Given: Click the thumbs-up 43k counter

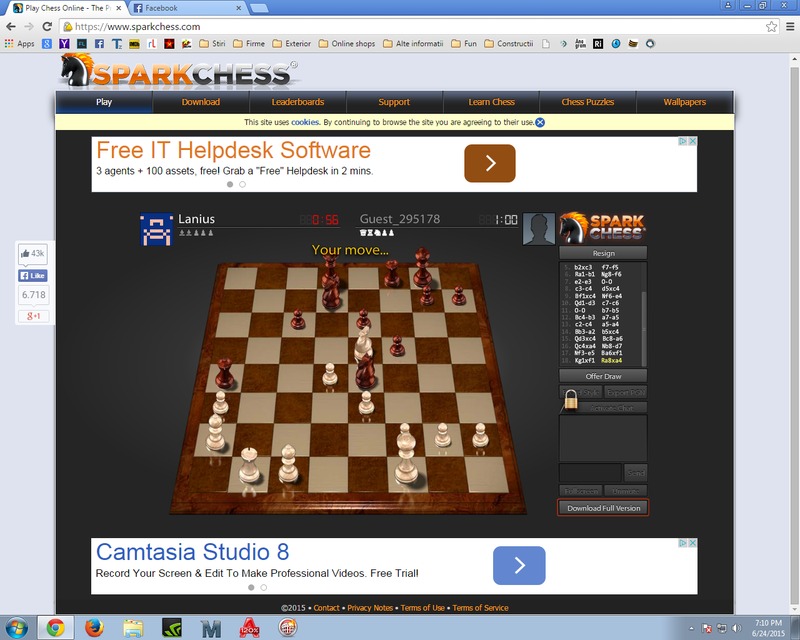Looking at the screenshot, I should pyautogui.click(x=33, y=254).
